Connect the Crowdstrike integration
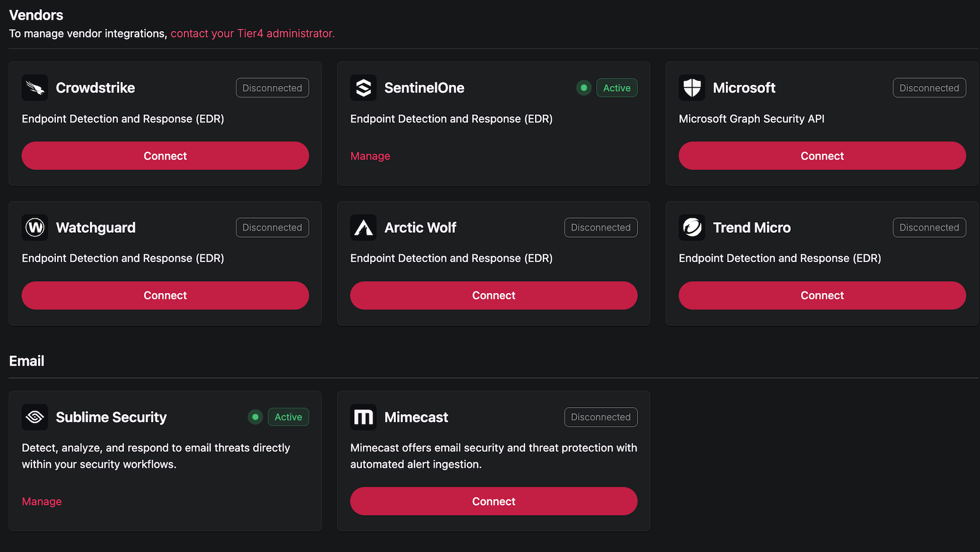The width and height of the screenshot is (980, 552). point(165,156)
